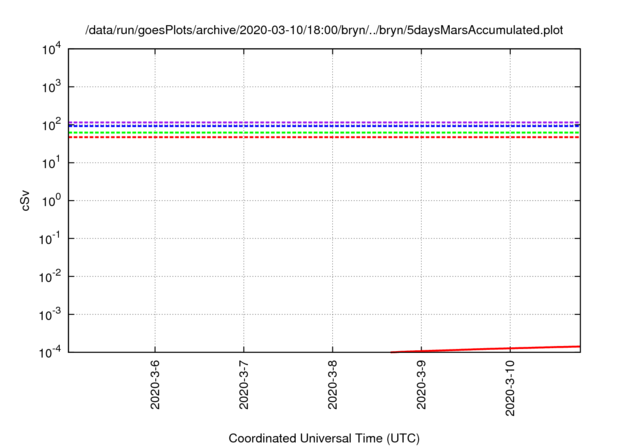Click the 2020-3-7 date tick label
This screenshot has width=640, height=448.
pyautogui.click(x=244, y=385)
